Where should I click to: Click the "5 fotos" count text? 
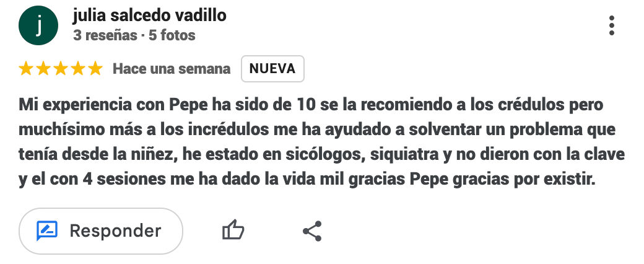[171, 35]
